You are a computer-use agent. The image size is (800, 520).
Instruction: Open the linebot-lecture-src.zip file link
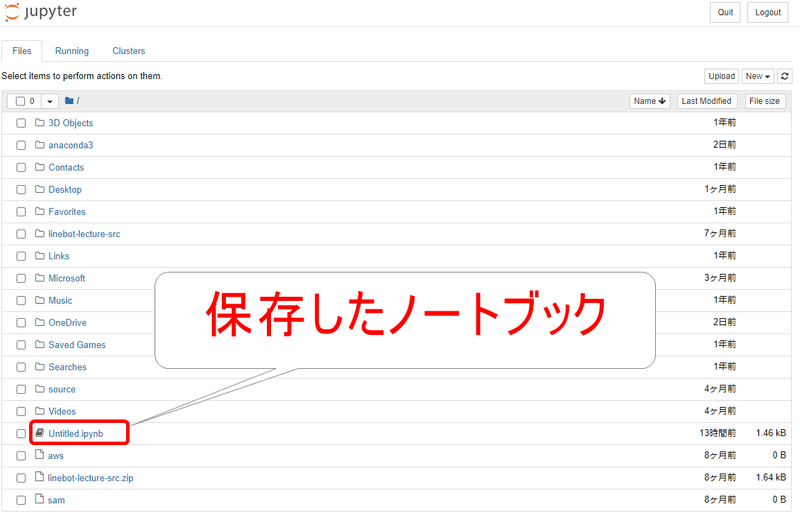[90, 478]
